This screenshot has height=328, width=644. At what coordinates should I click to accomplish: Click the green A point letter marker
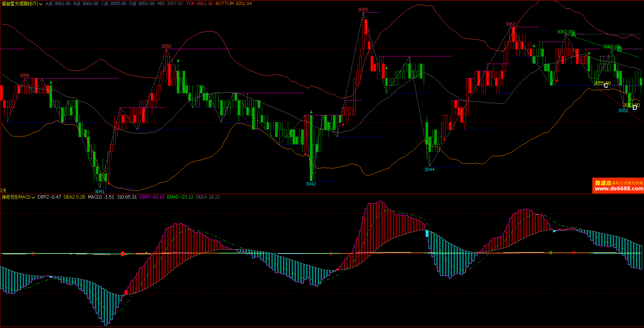click(x=573, y=34)
